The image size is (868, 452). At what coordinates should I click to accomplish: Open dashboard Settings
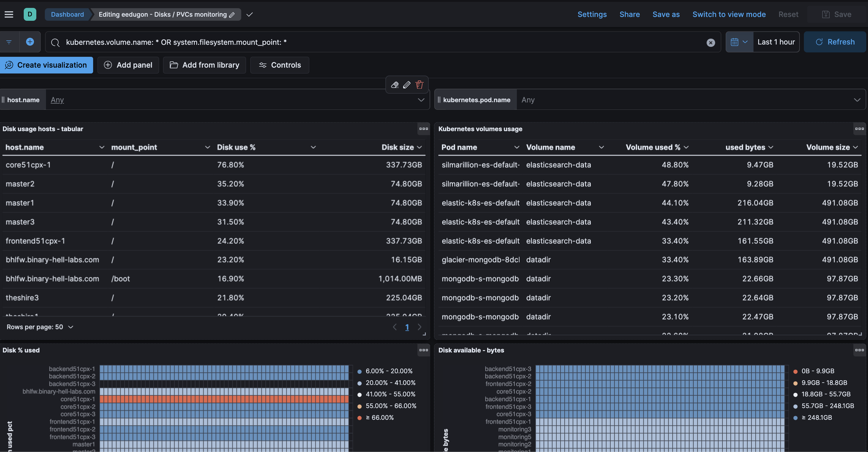pyautogui.click(x=592, y=14)
